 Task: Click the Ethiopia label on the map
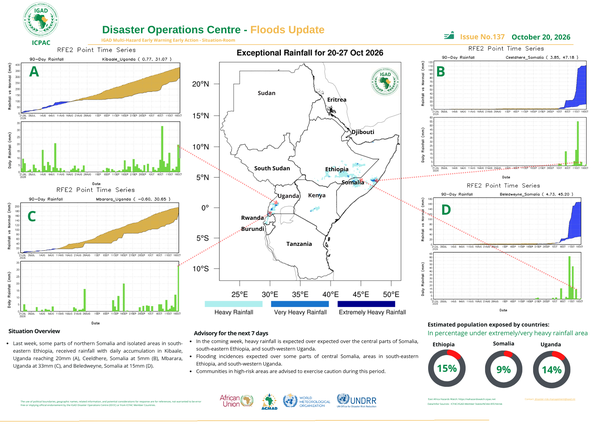coord(337,169)
